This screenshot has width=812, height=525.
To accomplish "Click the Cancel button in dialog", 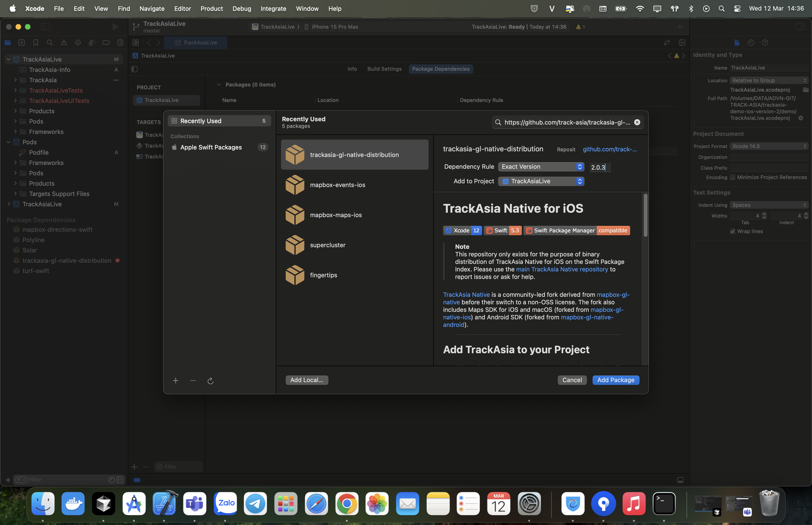I will coord(572,380).
